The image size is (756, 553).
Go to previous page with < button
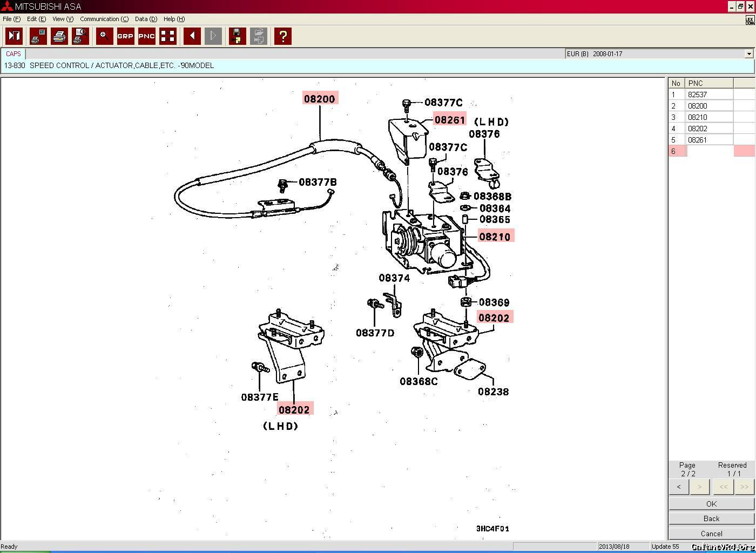point(679,487)
